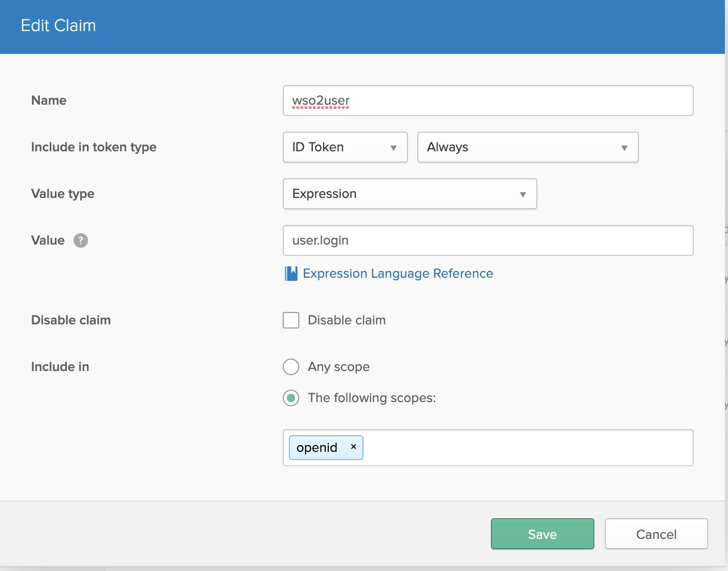Image resolution: width=728 pixels, height=571 pixels.
Task: Click the Disable claim text beside the checkbox
Action: 346,320
